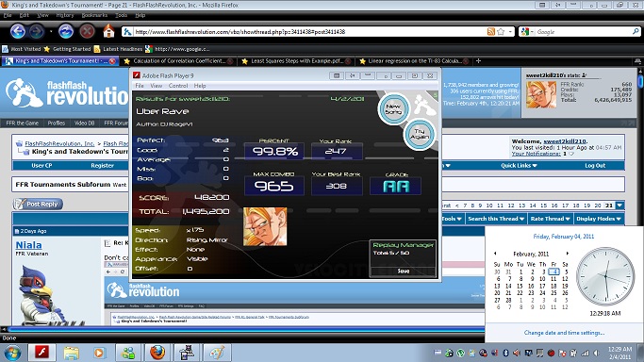Expand the Display Modes dropdown
This screenshot has width=644, height=362.
[x=599, y=219]
